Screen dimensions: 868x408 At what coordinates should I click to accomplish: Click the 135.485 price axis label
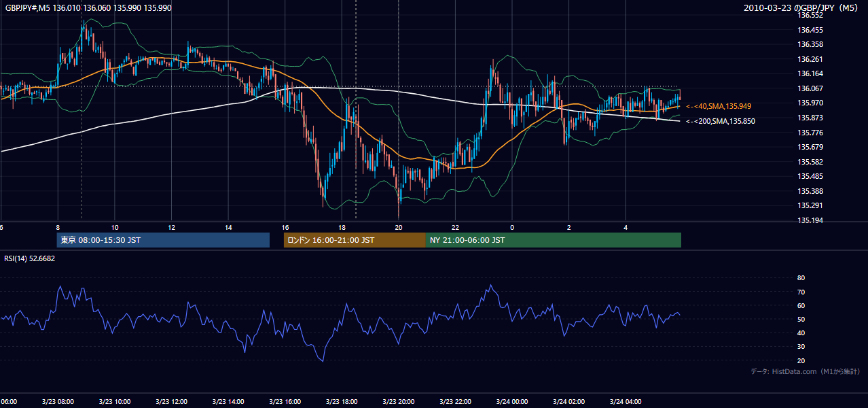coord(810,176)
